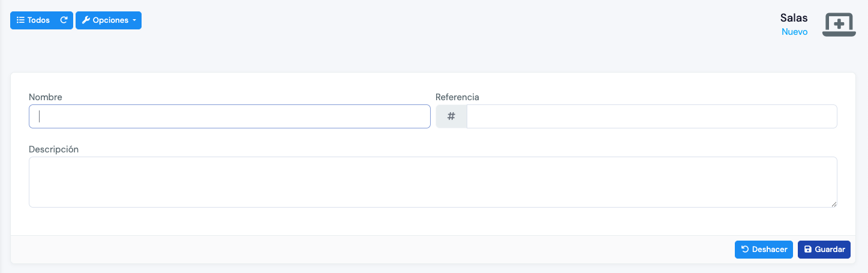
Task: Click the floppy disk icon in Guardar
Action: 807,250
